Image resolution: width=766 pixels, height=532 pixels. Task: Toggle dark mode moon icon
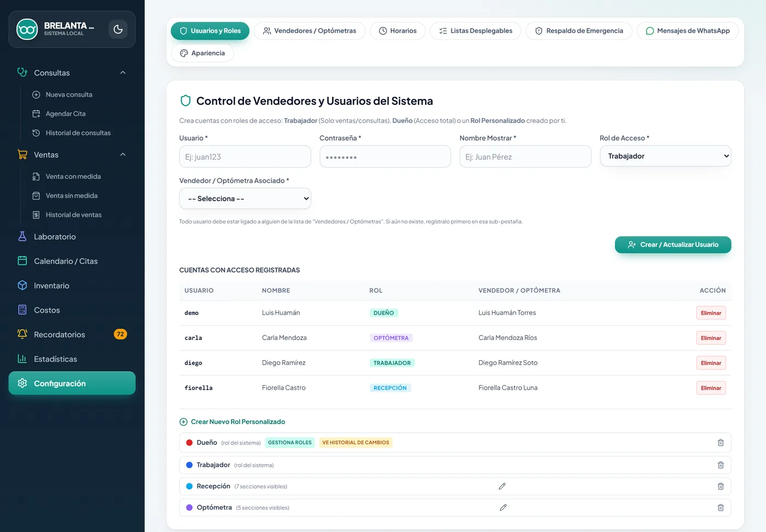(x=118, y=30)
